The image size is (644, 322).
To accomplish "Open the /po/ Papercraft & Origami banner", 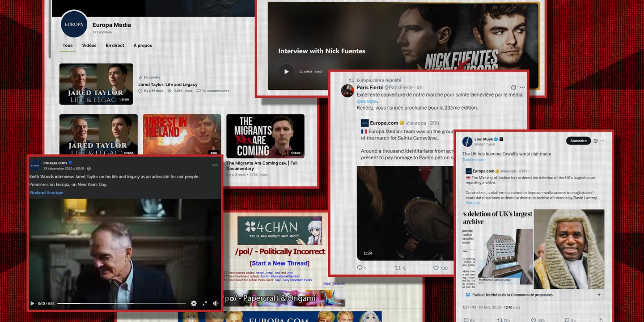I will tap(284, 298).
